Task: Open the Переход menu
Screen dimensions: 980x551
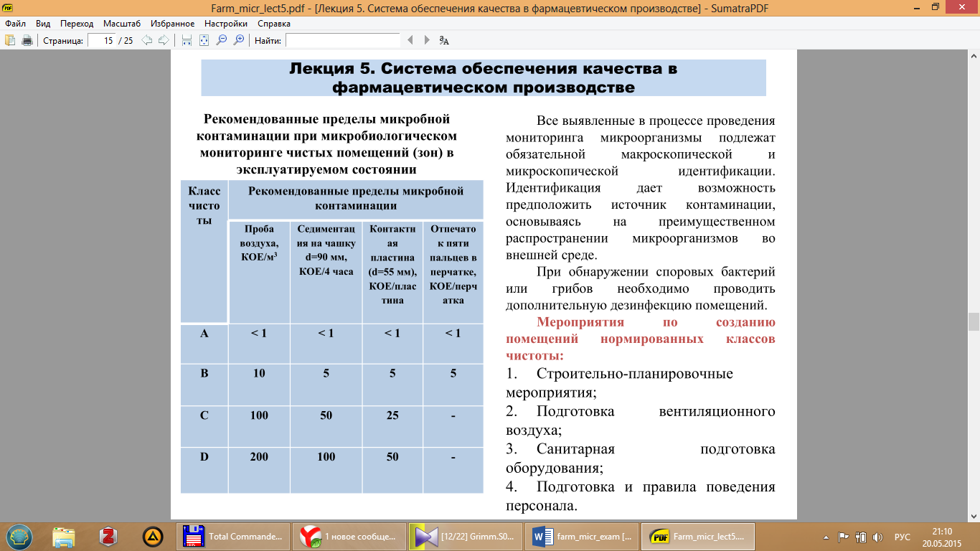Action: coord(77,24)
